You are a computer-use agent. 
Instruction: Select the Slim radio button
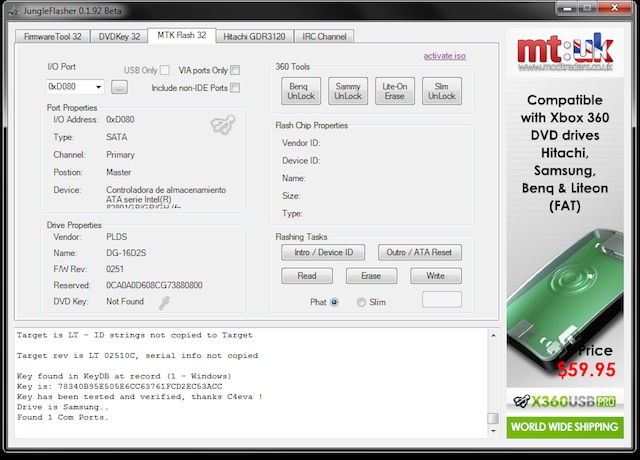(x=361, y=302)
